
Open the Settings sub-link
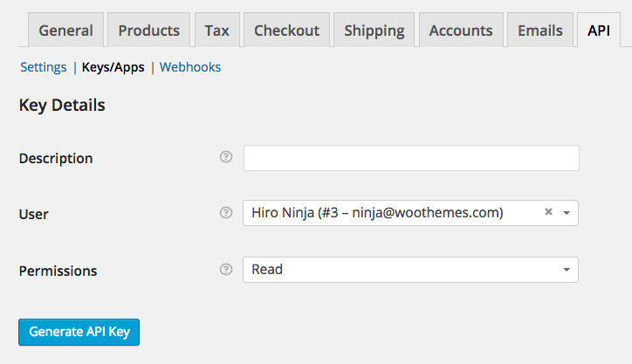44,67
